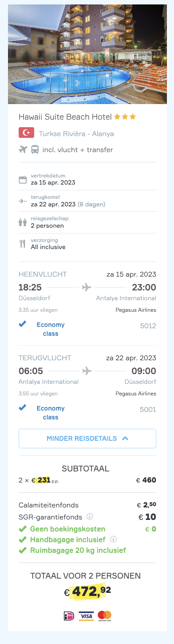This screenshot has width=174, height=644.
Task: Click the verzorging fork and knife icon
Action: pyautogui.click(x=23, y=243)
